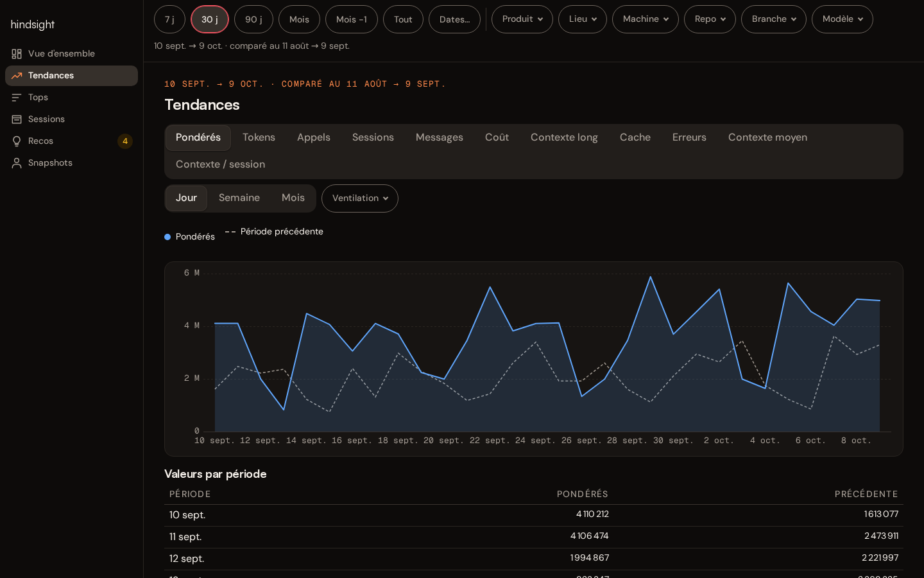Select the 90 j range

pos(253,19)
